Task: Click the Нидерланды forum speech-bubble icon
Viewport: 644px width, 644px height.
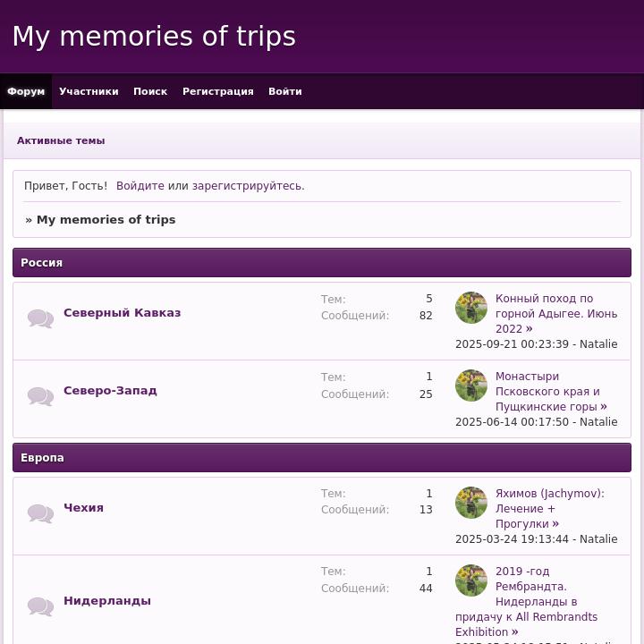Action: click(x=40, y=606)
